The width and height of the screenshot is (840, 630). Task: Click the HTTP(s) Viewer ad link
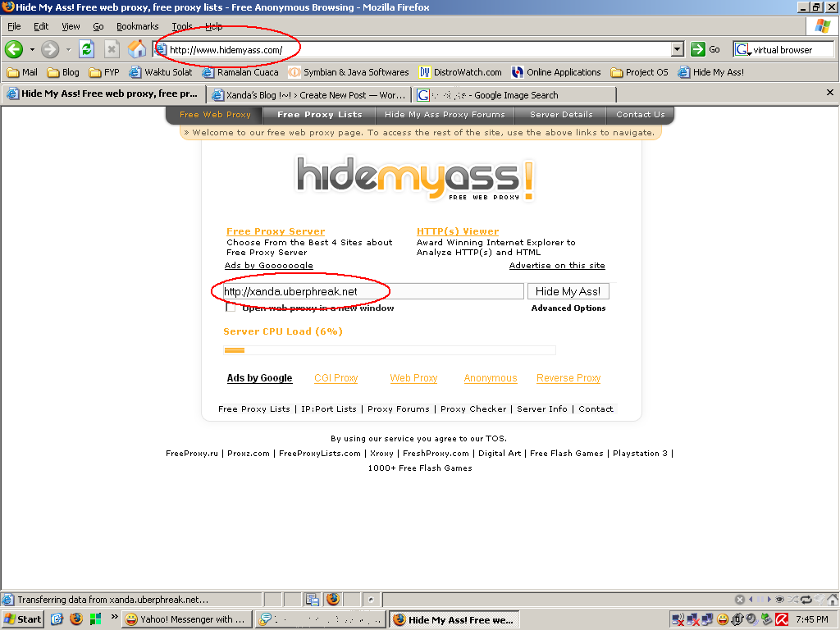click(458, 231)
